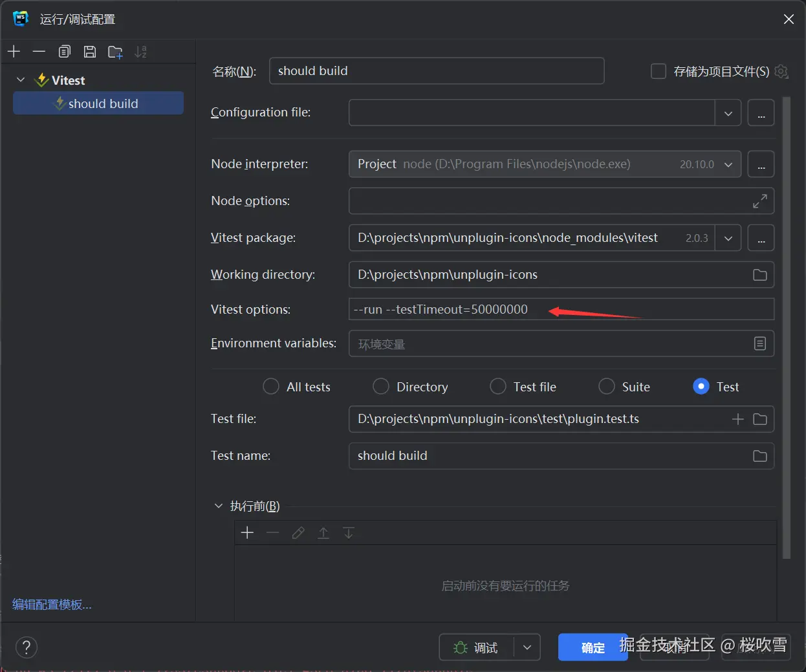Screen dimensions: 806x672
Task: Select the Suite radio option
Action: [607, 386]
